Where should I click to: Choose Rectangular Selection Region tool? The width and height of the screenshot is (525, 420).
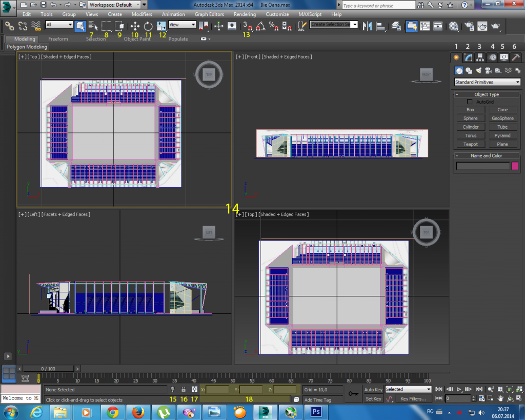(107, 26)
